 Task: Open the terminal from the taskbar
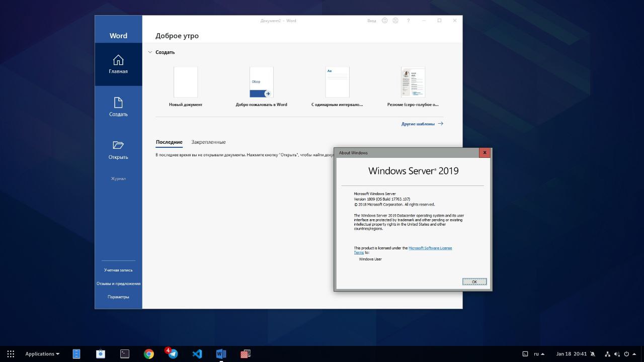[125, 354]
